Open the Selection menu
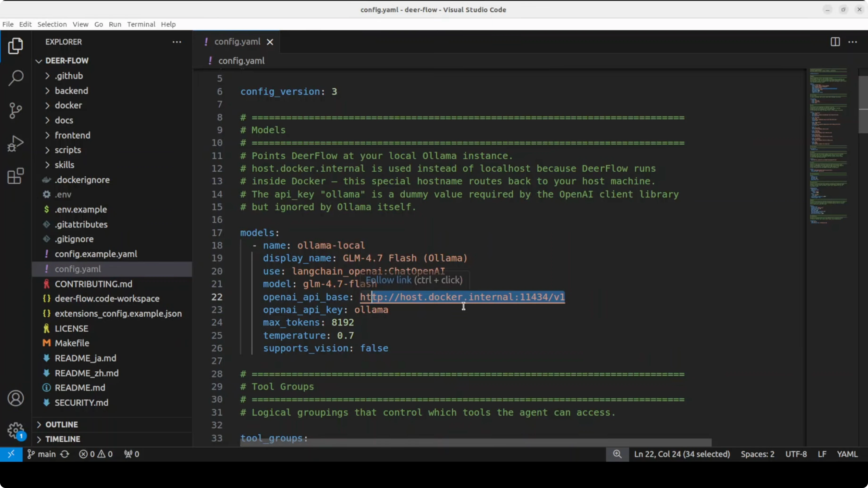This screenshot has height=488, width=868. pyautogui.click(x=52, y=24)
